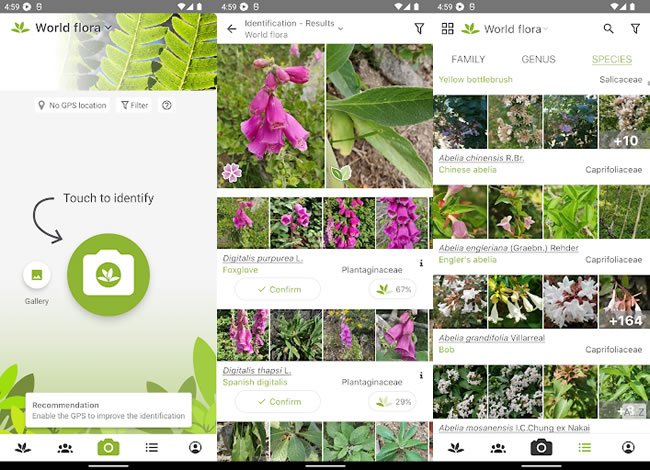Viewport: 650px width, 470px height.
Task: Tap the 67% match score badge
Action: [x=393, y=289]
